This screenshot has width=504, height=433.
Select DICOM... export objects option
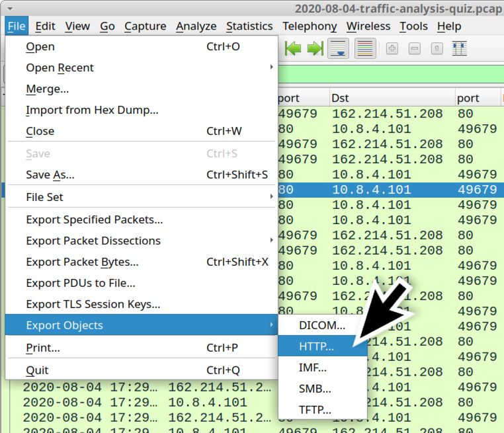tap(322, 325)
